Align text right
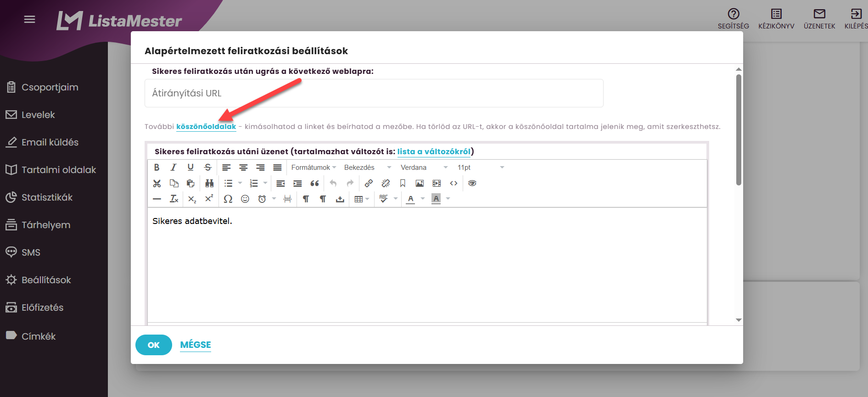Viewport: 868px width, 397px height. tap(260, 168)
